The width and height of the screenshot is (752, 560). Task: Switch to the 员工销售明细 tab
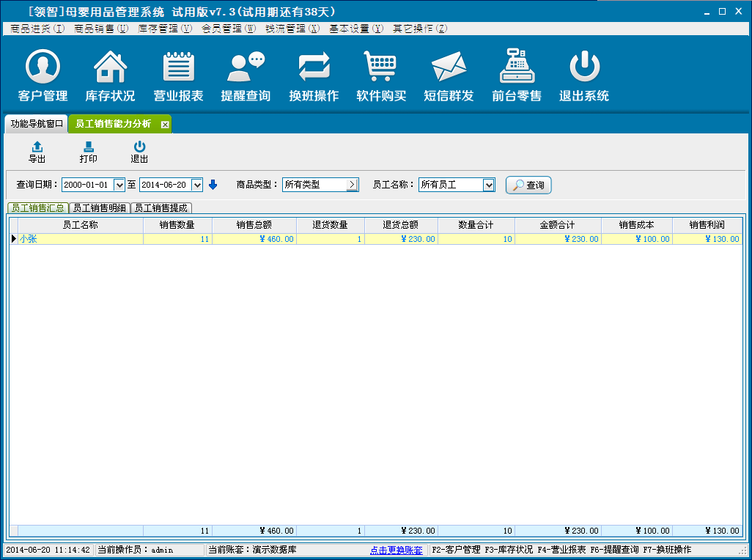99,208
